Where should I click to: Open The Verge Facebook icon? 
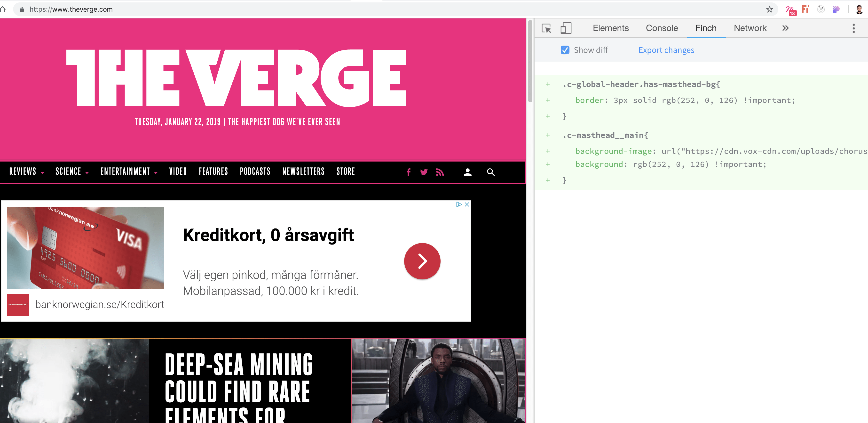pyautogui.click(x=408, y=172)
